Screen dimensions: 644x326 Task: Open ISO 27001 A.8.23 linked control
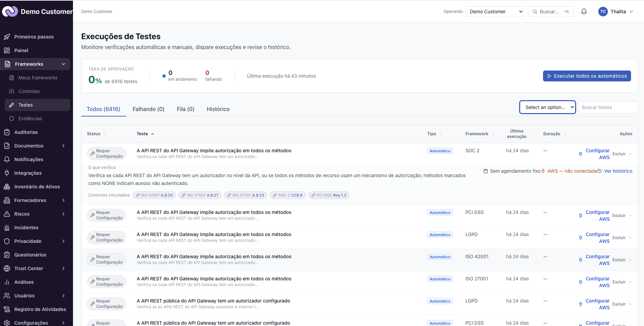click(246, 195)
